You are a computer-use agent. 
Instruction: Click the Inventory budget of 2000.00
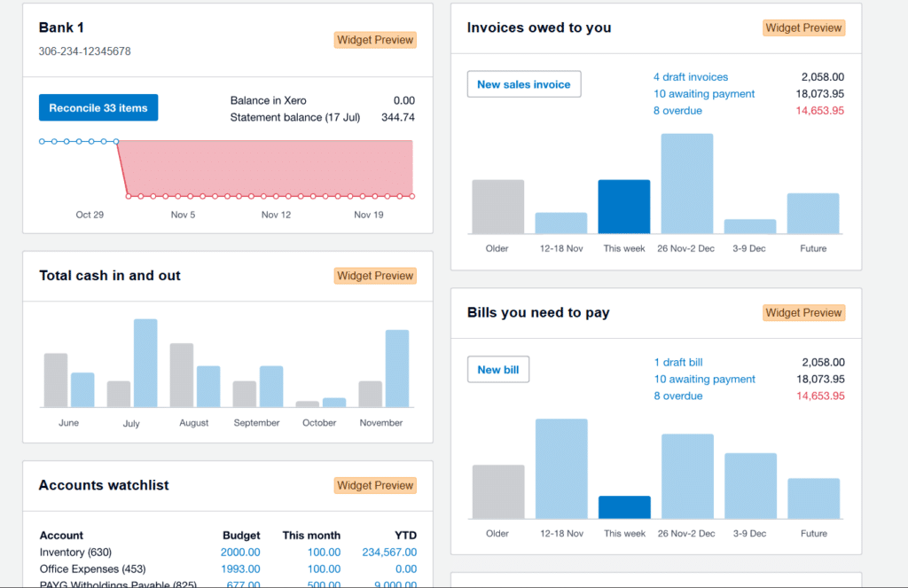pyautogui.click(x=240, y=552)
